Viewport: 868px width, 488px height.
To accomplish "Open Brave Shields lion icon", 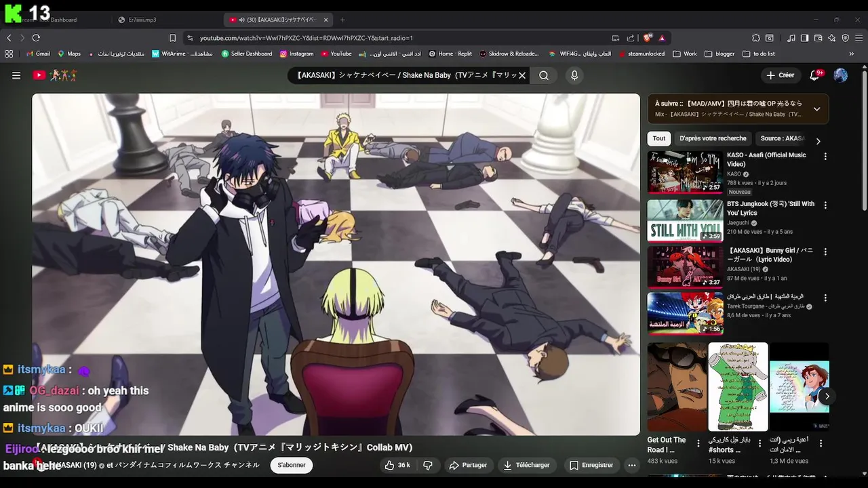I will [647, 38].
